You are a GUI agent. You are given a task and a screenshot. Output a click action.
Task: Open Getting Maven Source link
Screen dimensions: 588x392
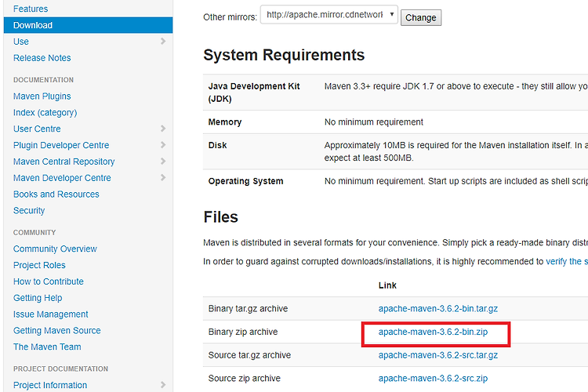pos(57,331)
